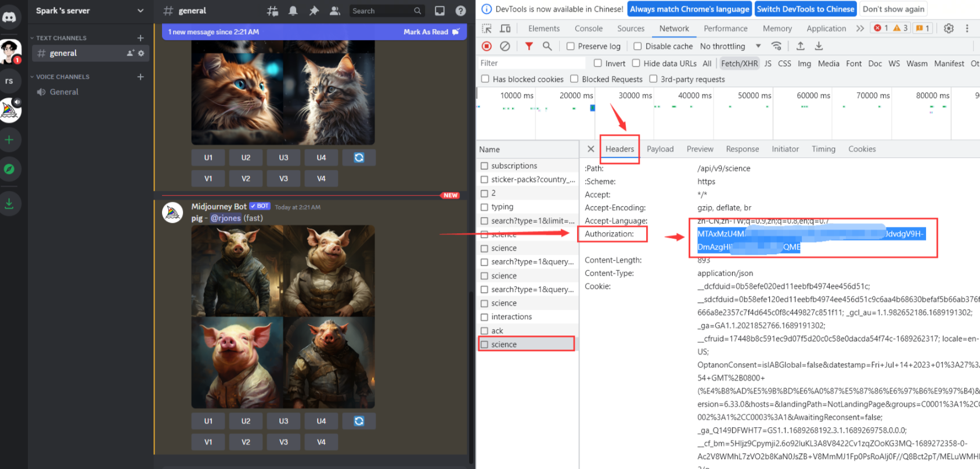Download apps icon in server sidebar
The image size is (980, 469).
tap(9, 204)
